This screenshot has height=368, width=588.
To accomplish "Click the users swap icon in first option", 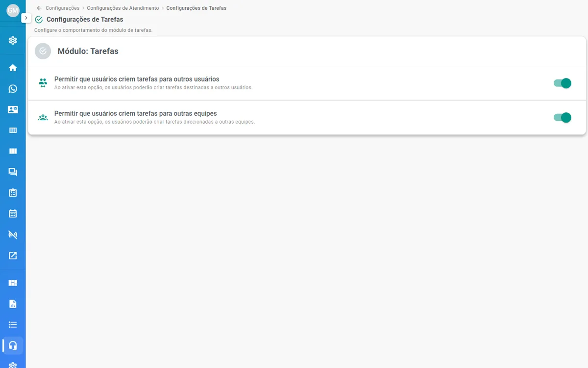I will pyautogui.click(x=43, y=83).
